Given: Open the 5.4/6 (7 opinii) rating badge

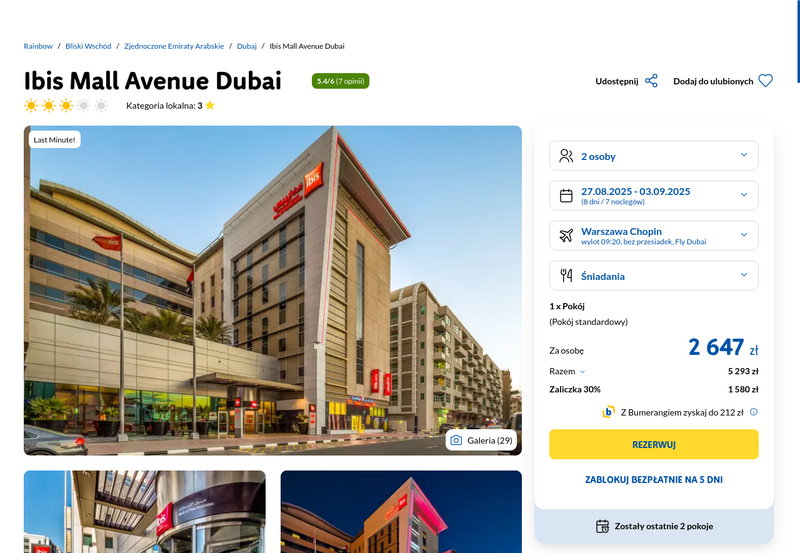Looking at the screenshot, I should [x=340, y=81].
